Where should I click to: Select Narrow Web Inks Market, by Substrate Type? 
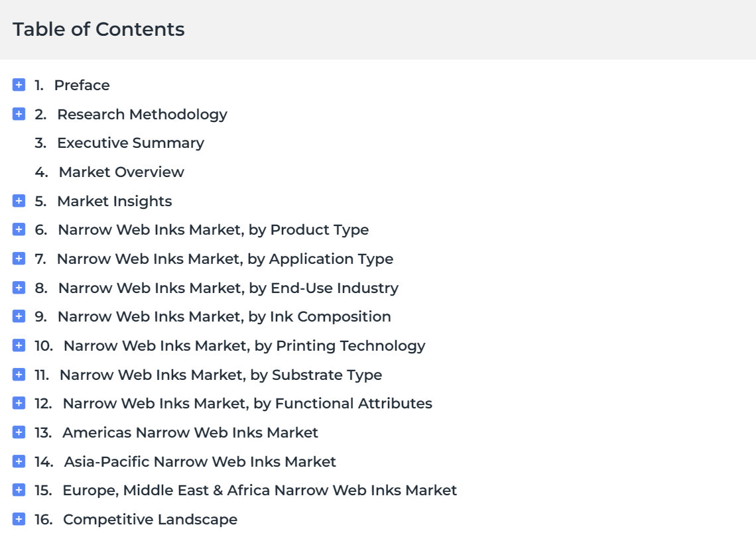point(220,375)
